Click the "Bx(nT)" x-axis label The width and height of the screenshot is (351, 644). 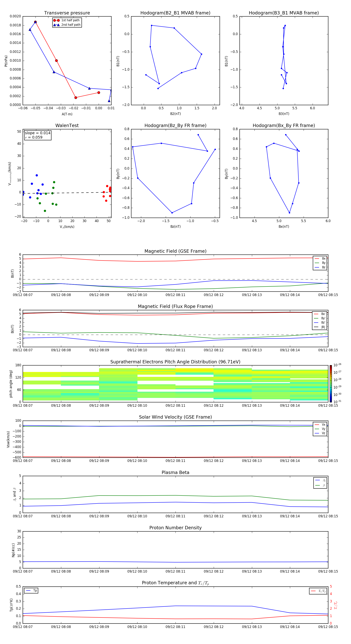284,227
